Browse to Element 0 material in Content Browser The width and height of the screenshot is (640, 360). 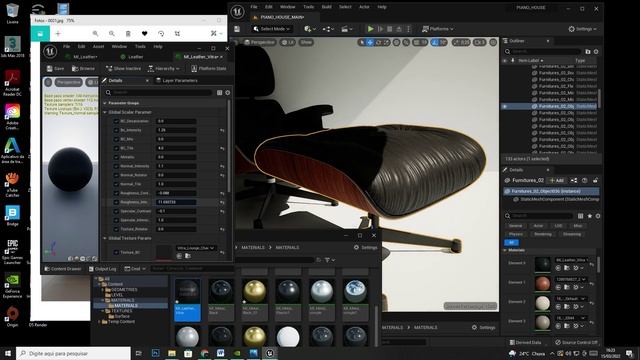click(567, 268)
